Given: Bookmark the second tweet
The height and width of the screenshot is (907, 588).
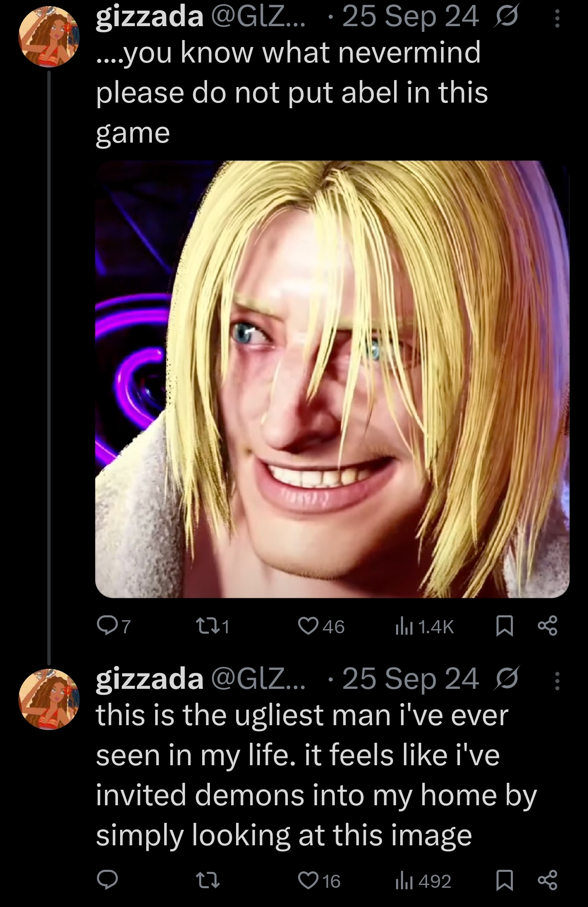Looking at the screenshot, I should click(x=504, y=880).
